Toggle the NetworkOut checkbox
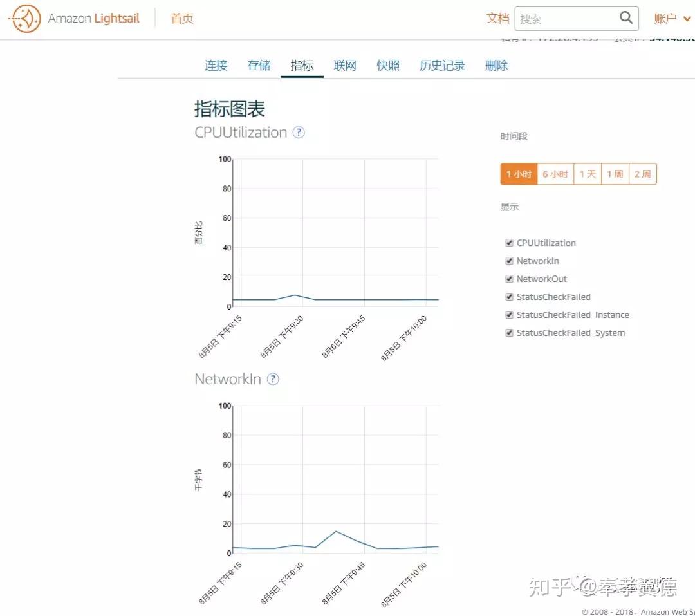The width and height of the screenshot is (695, 616). 509,279
